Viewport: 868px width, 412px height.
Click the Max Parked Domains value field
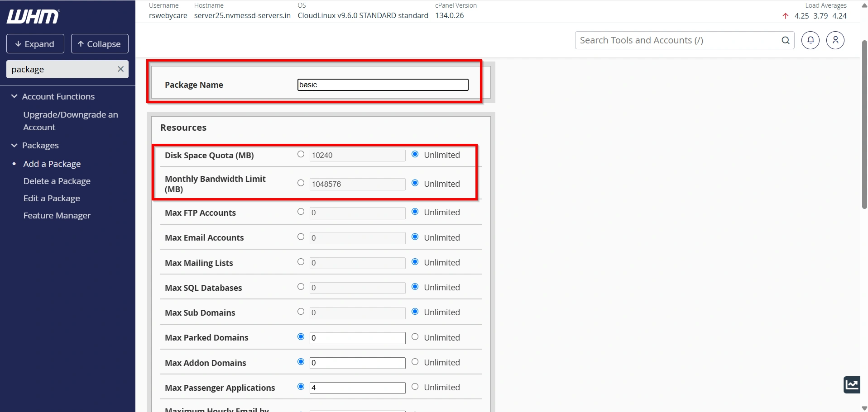click(357, 338)
